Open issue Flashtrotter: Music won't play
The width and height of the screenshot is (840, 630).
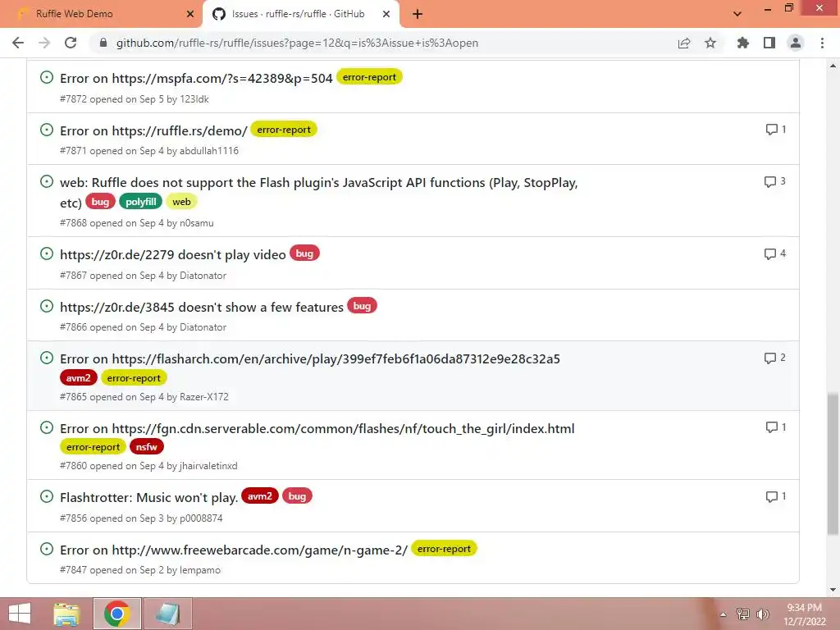(149, 498)
